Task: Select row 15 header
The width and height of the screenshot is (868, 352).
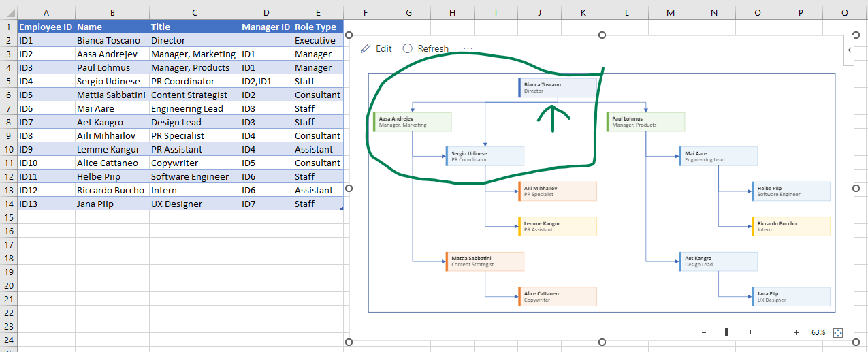Action: click(8, 217)
